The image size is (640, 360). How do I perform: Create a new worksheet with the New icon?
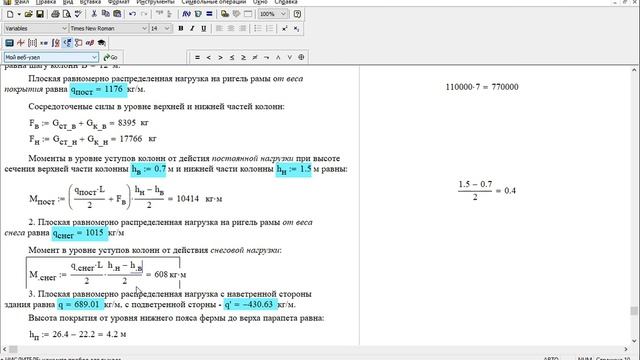[x=10, y=14]
